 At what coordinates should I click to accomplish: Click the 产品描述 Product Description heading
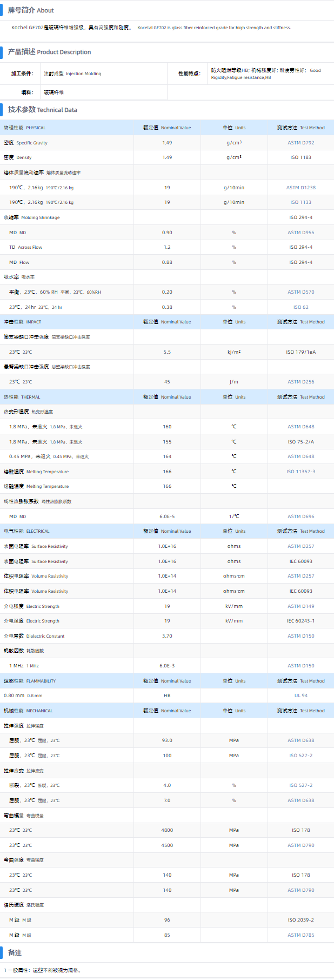(49, 52)
